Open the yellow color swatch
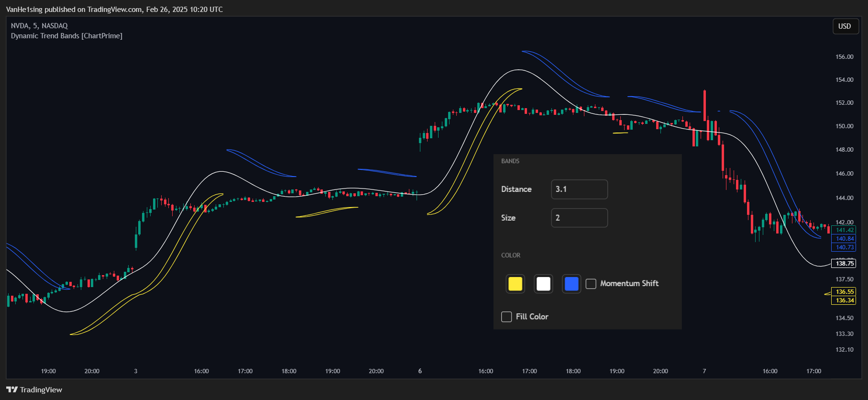 pyautogui.click(x=515, y=284)
